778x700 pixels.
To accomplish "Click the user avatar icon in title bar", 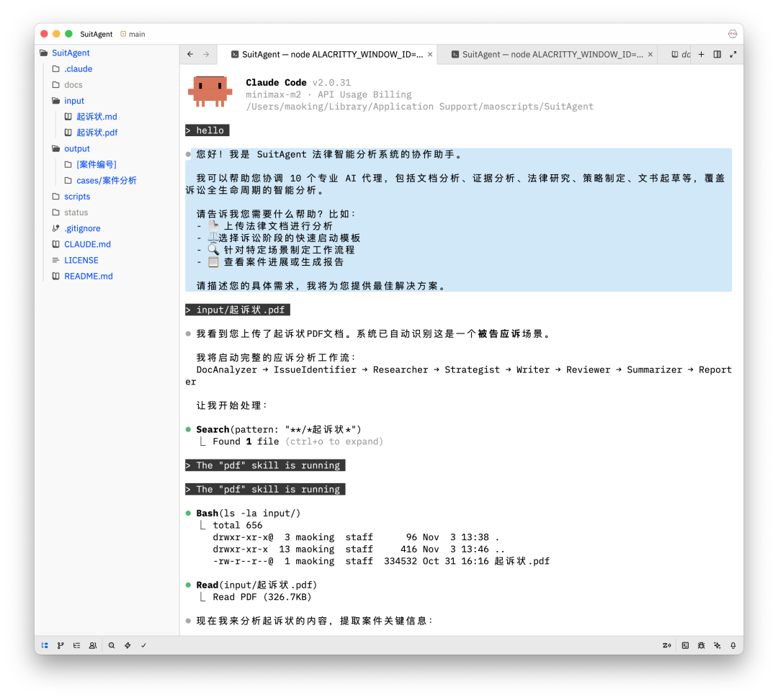I will point(733,34).
